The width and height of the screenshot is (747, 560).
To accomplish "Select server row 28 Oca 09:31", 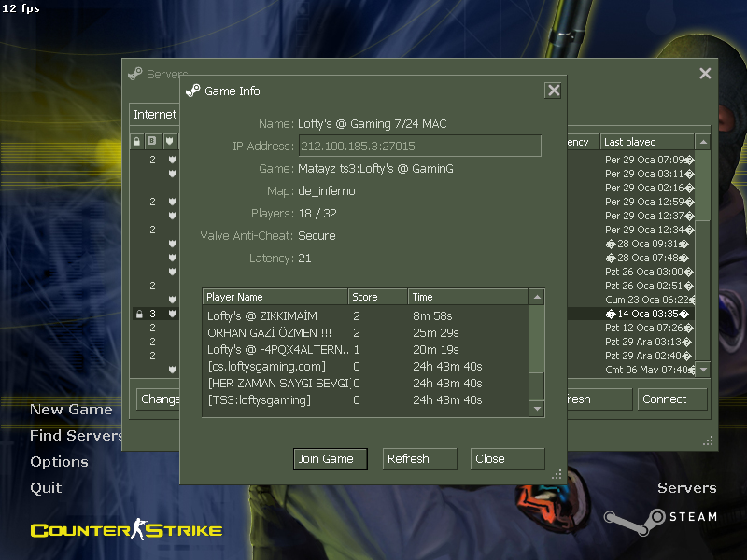I will (649, 244).
